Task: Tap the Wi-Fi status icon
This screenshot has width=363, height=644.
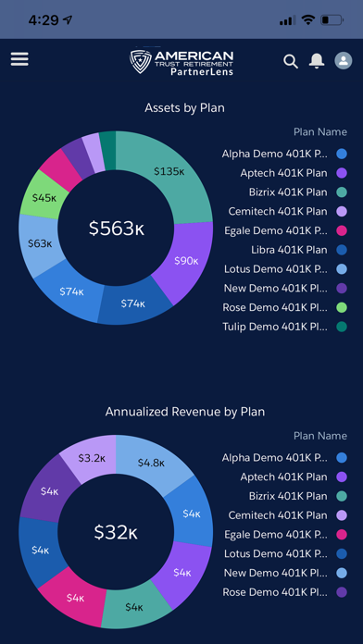Action: pyautogui.click(x=308, y=19)
